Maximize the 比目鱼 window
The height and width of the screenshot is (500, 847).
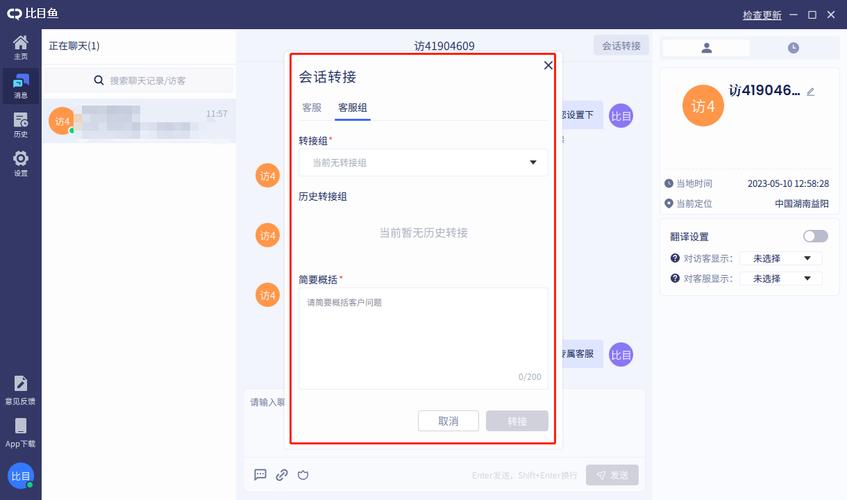point(812,15)
